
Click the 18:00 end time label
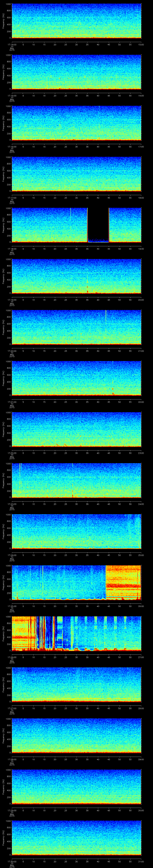click(x=141, y=198)
